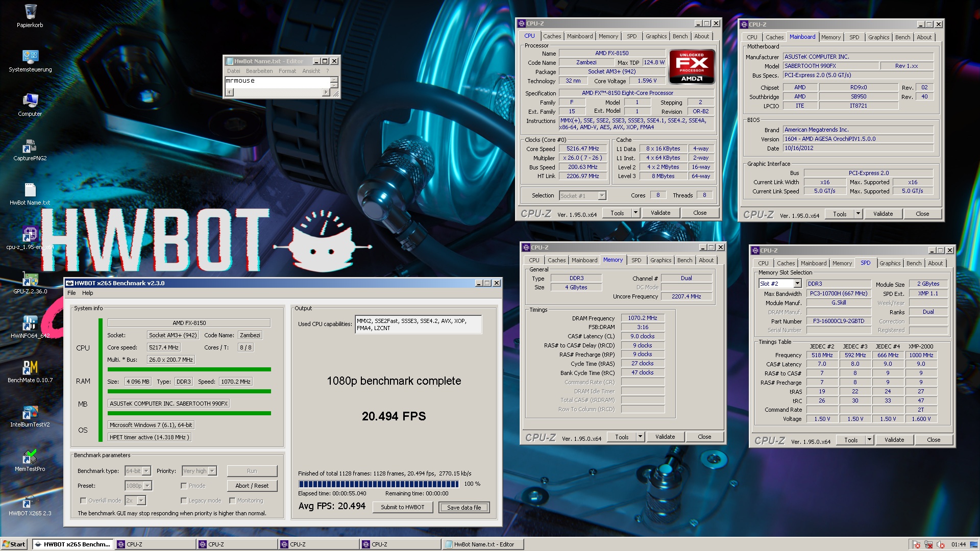Click the green CPU section indicator bar
This screenshot has height=551, width=980.
pos(101,380)
